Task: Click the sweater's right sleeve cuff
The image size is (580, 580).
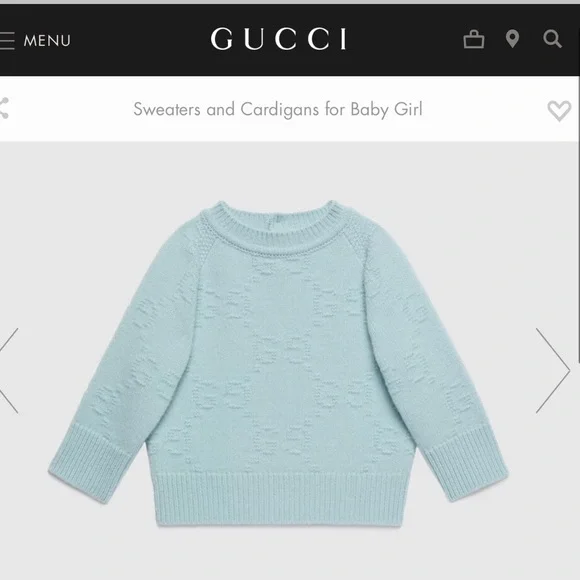Action: pyautogui.click(x=466, y=462)
